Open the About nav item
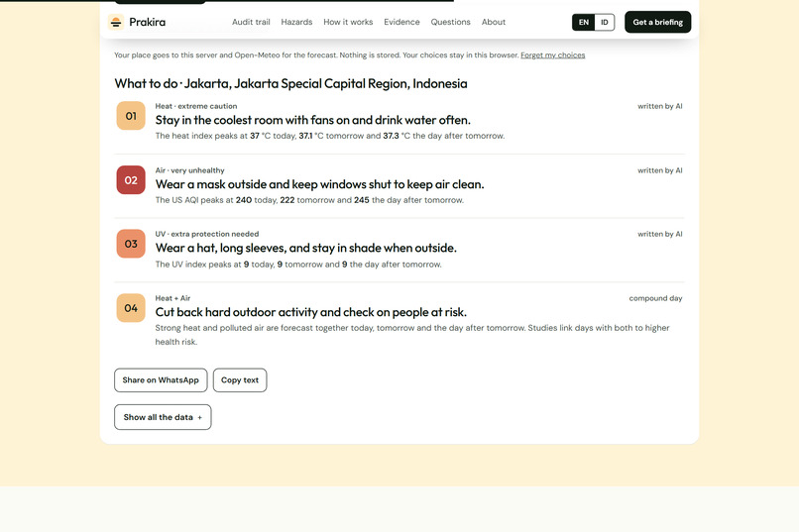Screen dimensions: 799x532 tap(494, 22)
